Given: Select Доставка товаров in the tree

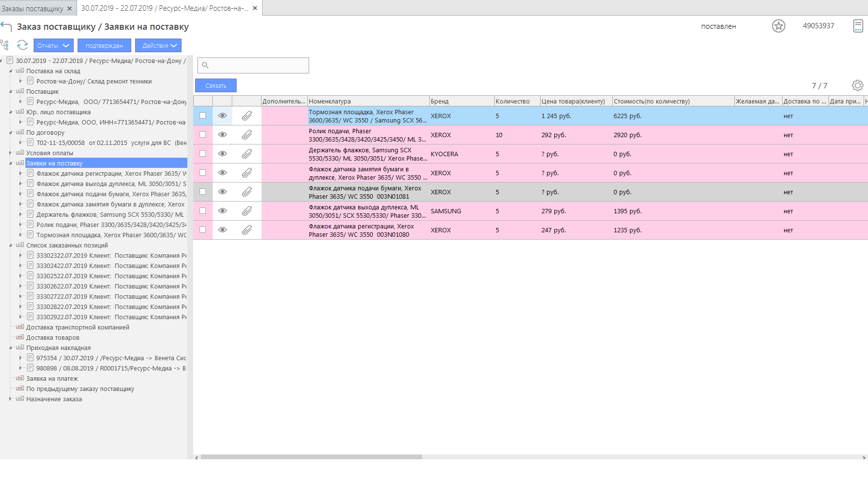Looking at the screenshot, I should tap(53, 338).
